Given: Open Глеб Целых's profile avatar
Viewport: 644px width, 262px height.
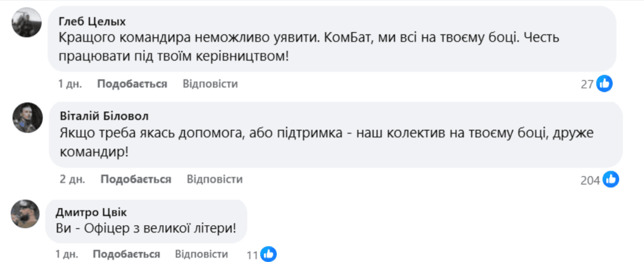Looking at the screenshot, I should (27, 22).
